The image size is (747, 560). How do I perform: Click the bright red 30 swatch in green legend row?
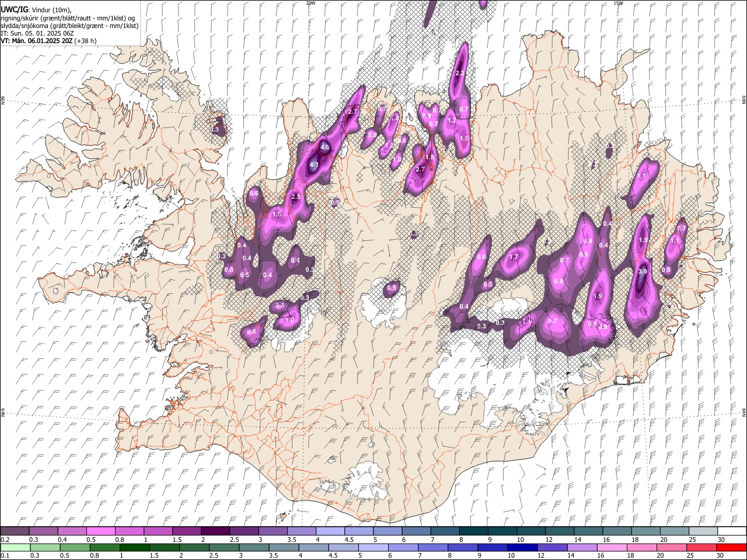point(732,547)
